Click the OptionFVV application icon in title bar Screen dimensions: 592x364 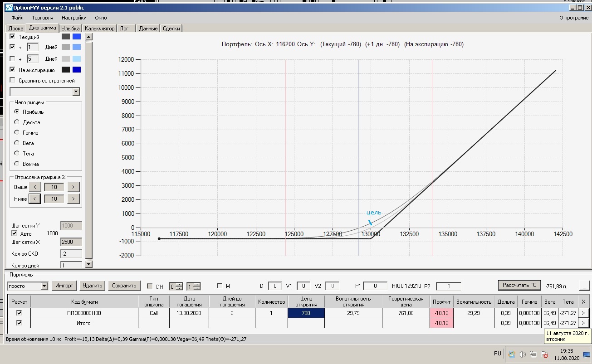pyautogui.click(x=8, y=8)
